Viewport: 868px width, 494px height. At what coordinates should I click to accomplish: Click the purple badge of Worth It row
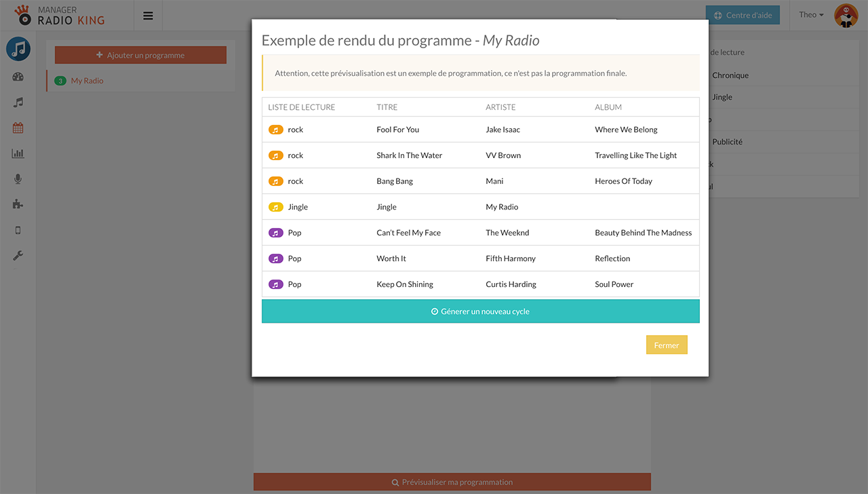276,259
